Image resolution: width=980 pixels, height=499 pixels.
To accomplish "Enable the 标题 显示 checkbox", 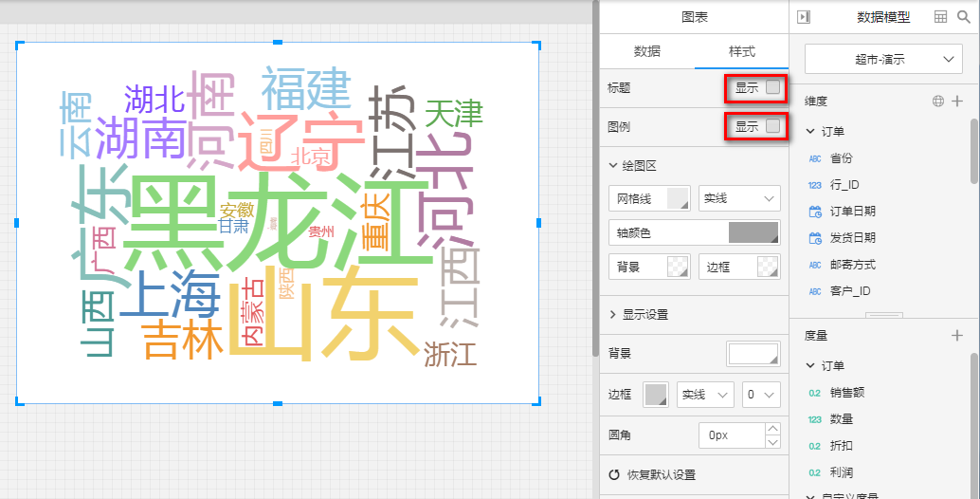I will (772, 88).
